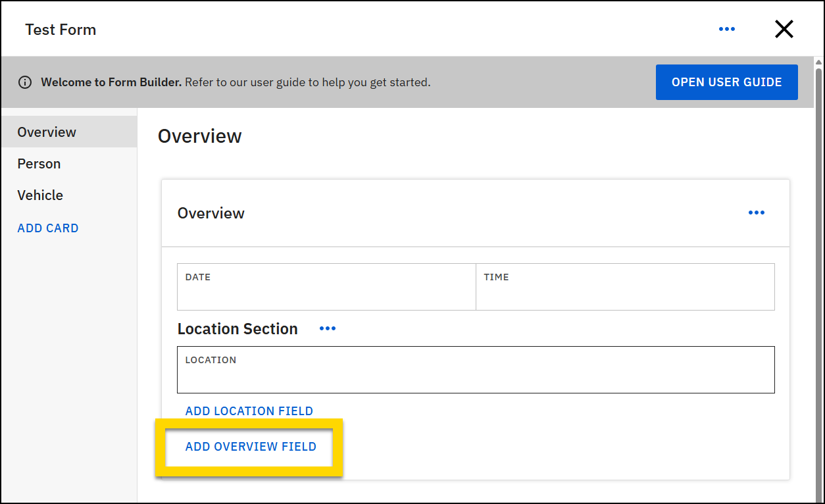The height and width of the screenshot is (504, 825).
Task: Open the user guide
Action: (x=726, y=82)
